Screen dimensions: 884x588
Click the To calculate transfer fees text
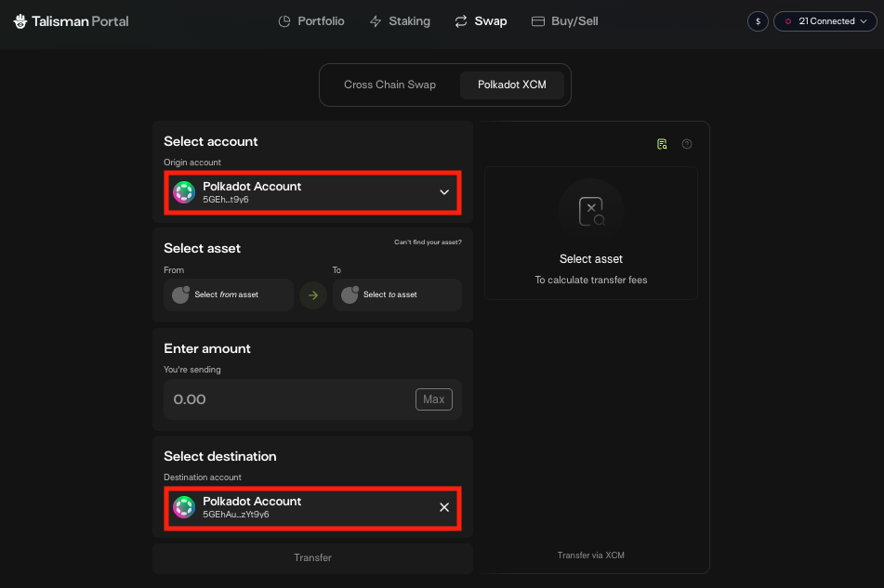tap(591, 280)
